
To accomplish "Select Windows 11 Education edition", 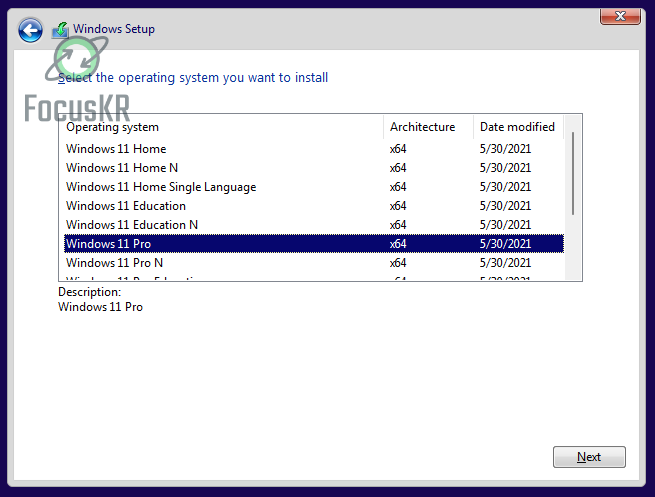I will tap(314, 206).
